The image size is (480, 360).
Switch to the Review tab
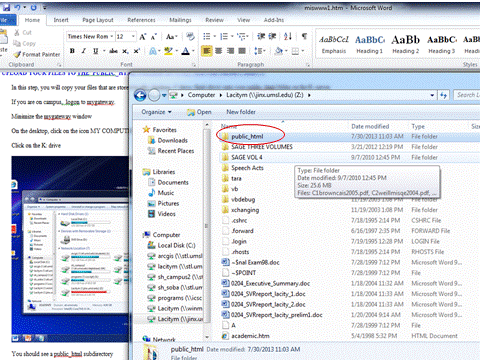click(214, 20)
